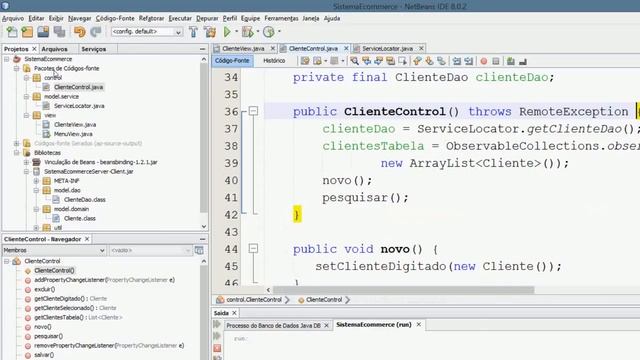Open the Run Project dropdown arrow

[236, 31]
